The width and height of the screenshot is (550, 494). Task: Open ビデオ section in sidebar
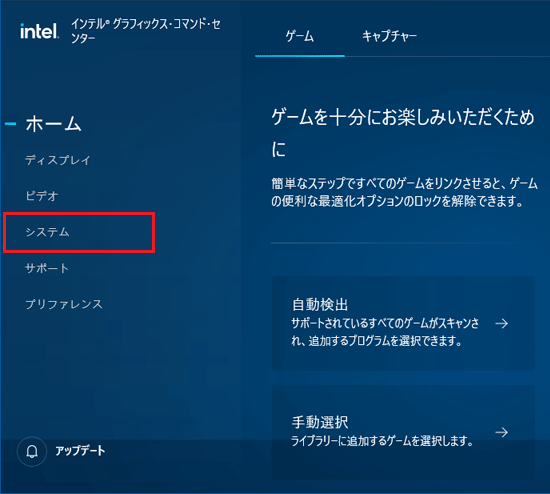[42, 196]
